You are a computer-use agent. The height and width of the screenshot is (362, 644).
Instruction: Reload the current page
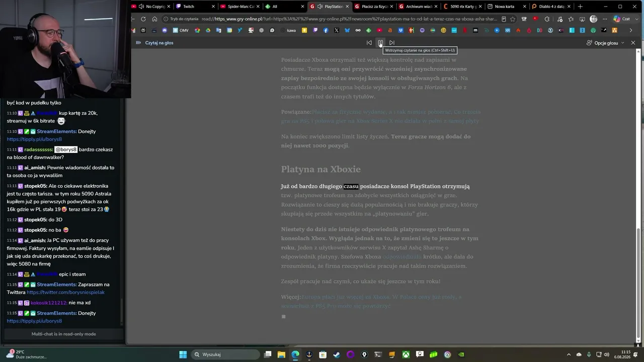pos(143,19)
